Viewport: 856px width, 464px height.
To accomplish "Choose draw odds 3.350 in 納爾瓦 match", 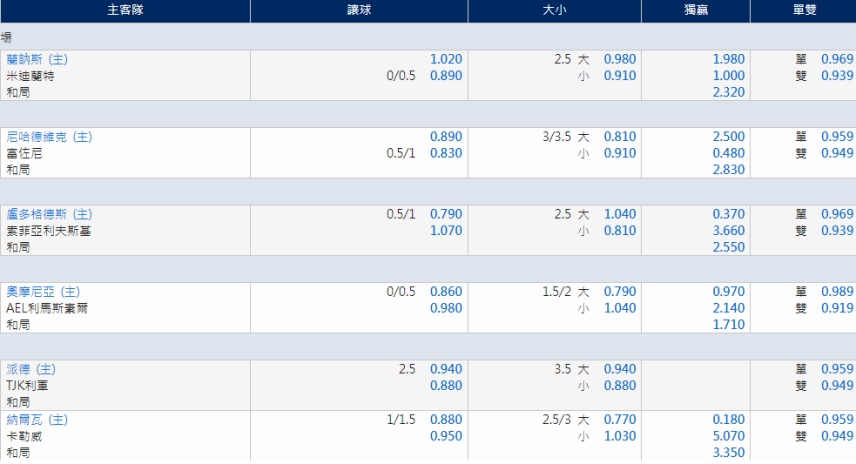I will point(729,453).
